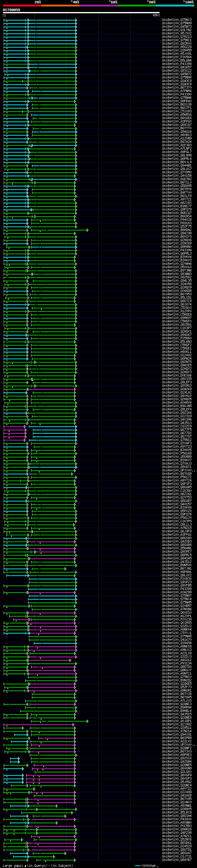This screenshot has height=868, width=197.
Task: Choose the UniRef100_P56172 entry
Action: 177,477
